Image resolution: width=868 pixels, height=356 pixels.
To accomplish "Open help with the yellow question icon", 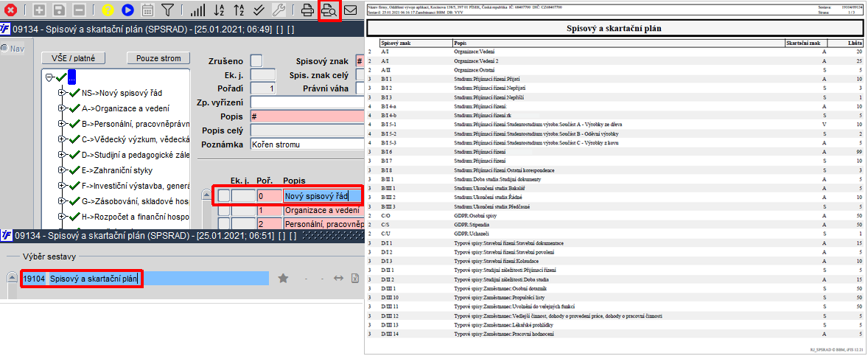I will 108,10.
